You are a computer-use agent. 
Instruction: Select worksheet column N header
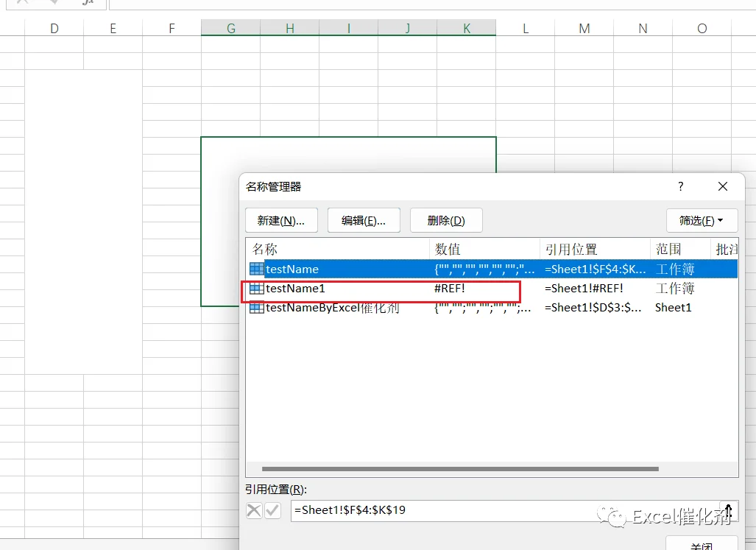[643, 29]
